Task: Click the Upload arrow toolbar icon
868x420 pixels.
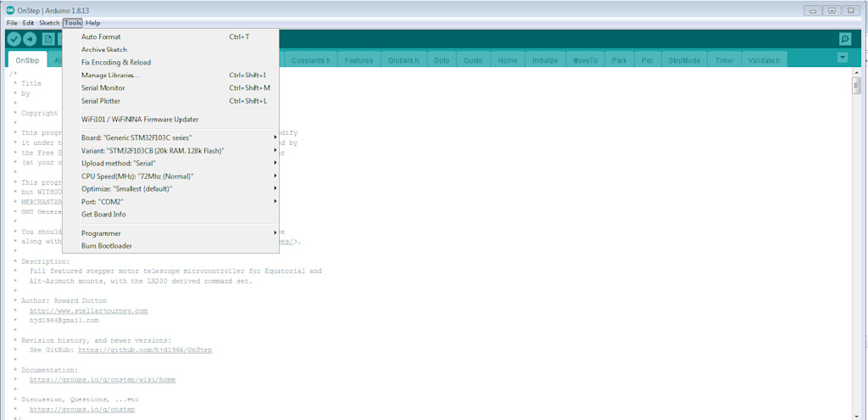Action: [30, 39]
